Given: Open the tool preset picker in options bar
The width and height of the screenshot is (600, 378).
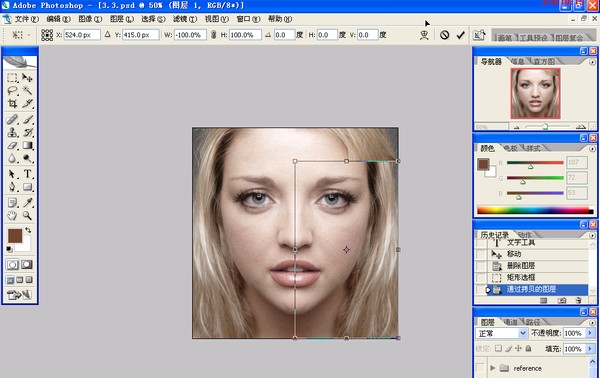Looking at the screenshot, I should (20, 35).
